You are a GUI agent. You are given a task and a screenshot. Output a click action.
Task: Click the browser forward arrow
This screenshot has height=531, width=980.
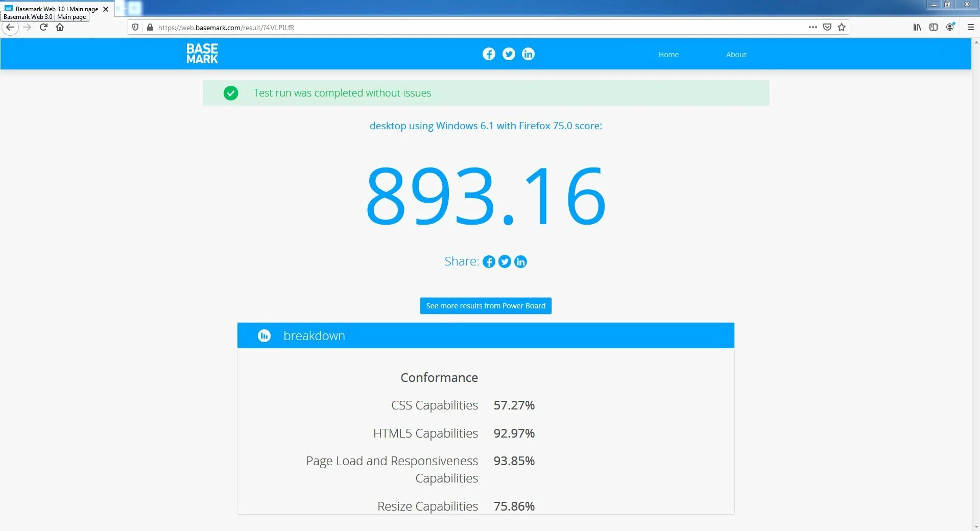(x=28, y=28)
